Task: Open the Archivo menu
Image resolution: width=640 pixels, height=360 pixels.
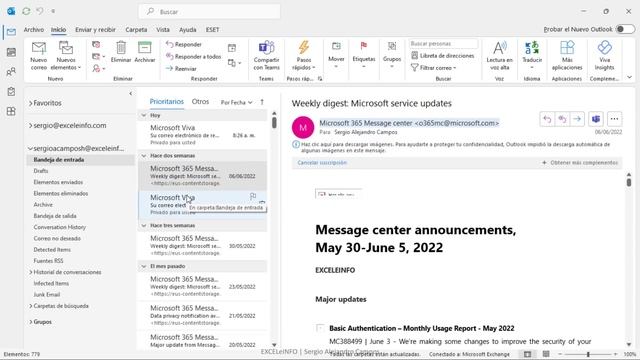Action: [33, 30]
